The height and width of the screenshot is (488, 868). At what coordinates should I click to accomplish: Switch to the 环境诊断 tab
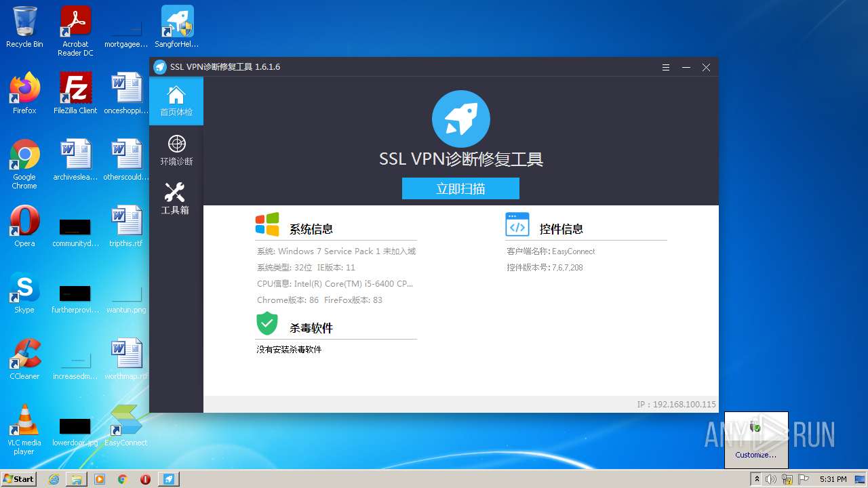176,150
